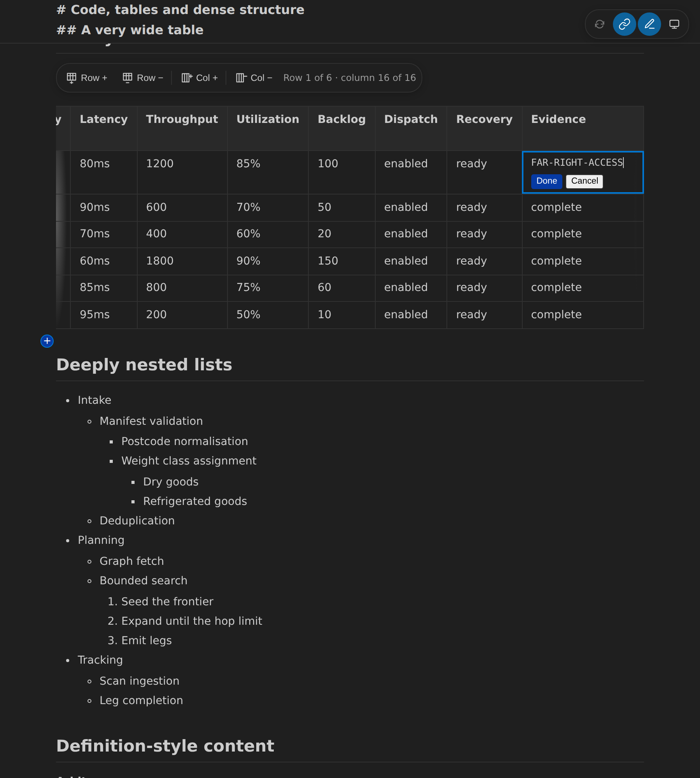Viewport: 700px width, 778px height.
Task: Click the 150 backlog cell
Action: pyautogui.click(x=342, y=261)
